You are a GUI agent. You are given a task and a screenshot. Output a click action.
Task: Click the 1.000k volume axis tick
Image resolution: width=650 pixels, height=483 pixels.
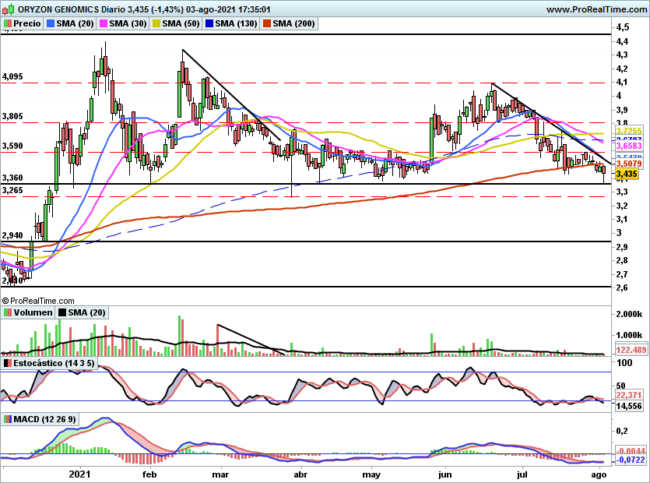(x=629, y=335)
